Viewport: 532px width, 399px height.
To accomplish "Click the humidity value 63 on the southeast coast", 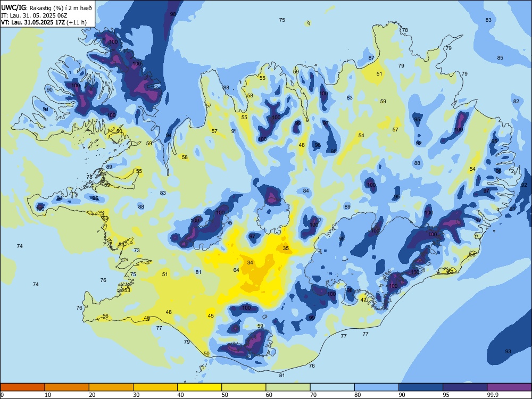I will coord(450,272).
